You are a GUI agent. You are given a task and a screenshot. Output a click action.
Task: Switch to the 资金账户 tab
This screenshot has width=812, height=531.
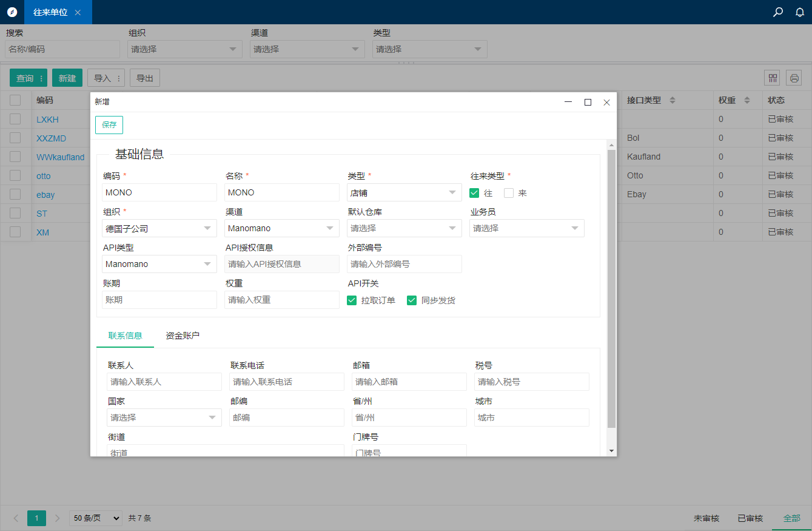point(183,336)
